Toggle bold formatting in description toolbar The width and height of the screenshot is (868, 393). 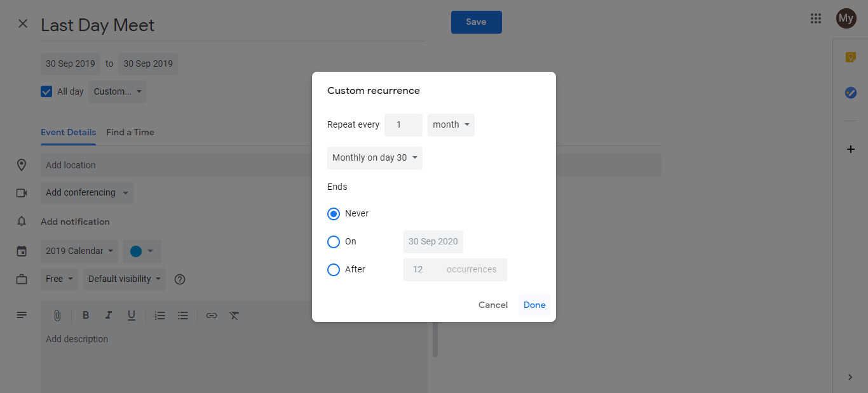click(86, 315)
